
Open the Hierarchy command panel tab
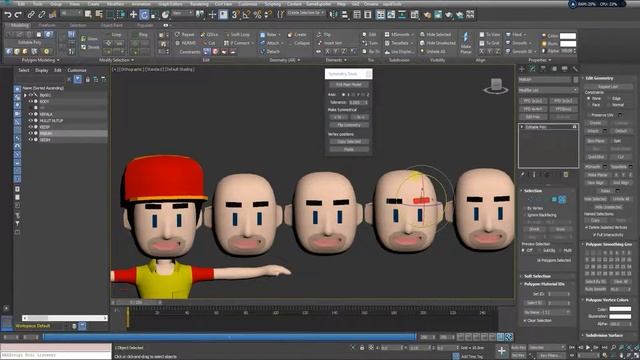pos(543,69)
